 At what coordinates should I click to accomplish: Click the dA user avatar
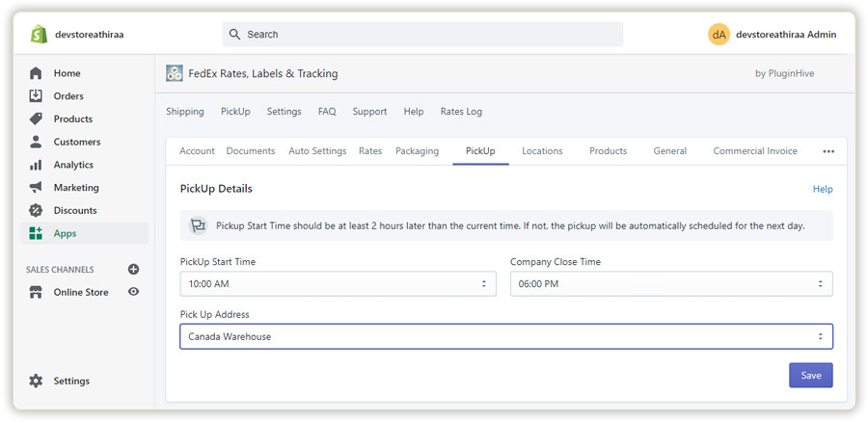pyautogui.click(x=719, y=35)
